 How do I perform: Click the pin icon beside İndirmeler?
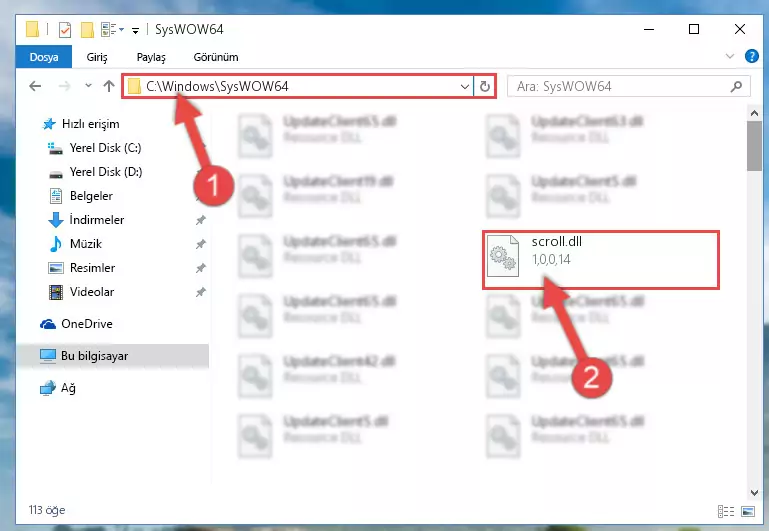pyautogui.click(x=200, y=220)
